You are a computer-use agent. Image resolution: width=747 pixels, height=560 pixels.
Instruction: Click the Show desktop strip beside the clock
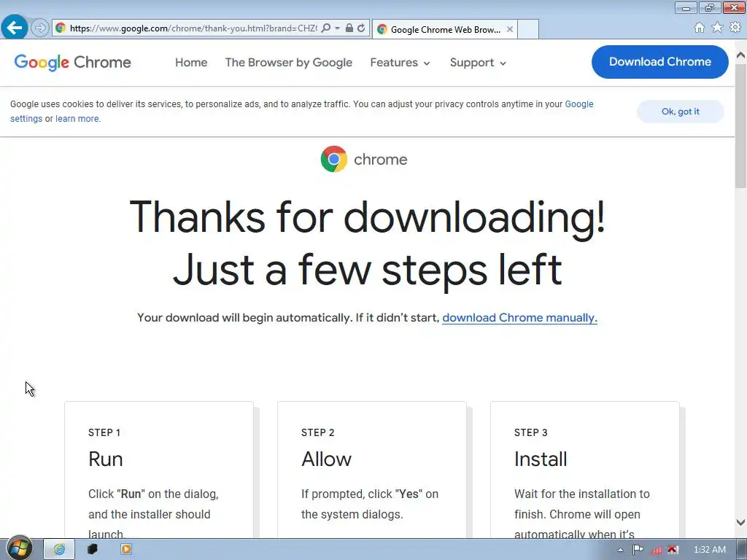742,550
